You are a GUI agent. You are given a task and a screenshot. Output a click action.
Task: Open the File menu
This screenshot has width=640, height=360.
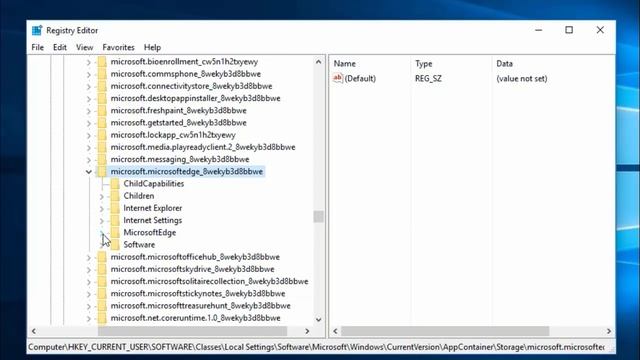pos(38,47)
